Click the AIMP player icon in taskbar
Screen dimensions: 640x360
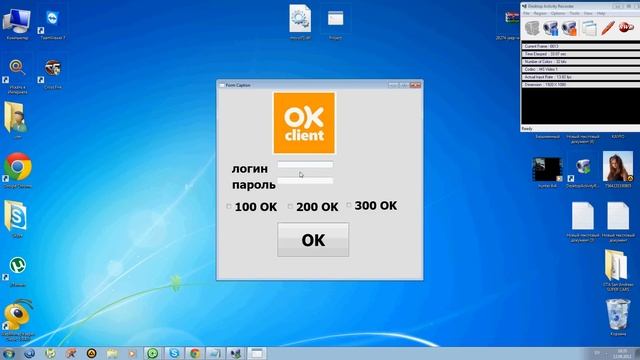(91, 353)
